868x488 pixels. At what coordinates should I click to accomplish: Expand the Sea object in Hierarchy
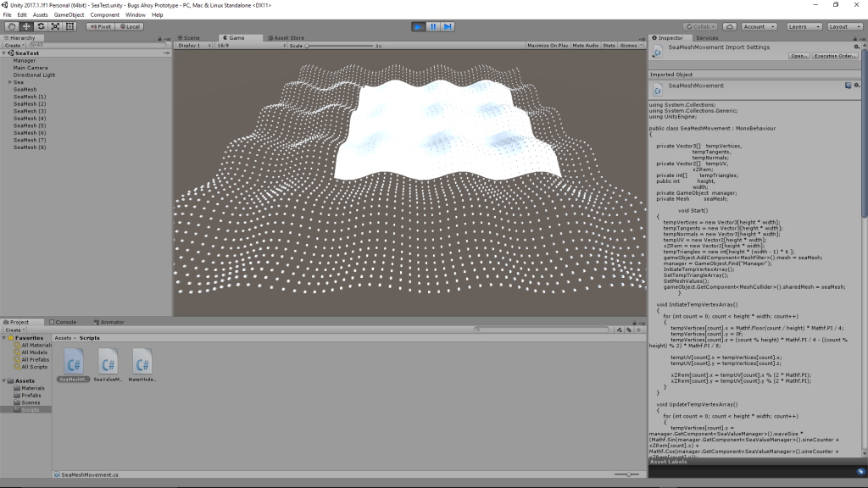click(10, 82)
